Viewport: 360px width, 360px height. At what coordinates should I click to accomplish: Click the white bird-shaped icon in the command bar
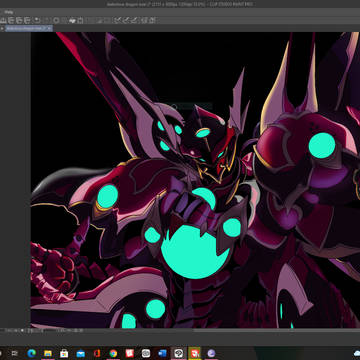coord(72,21)
